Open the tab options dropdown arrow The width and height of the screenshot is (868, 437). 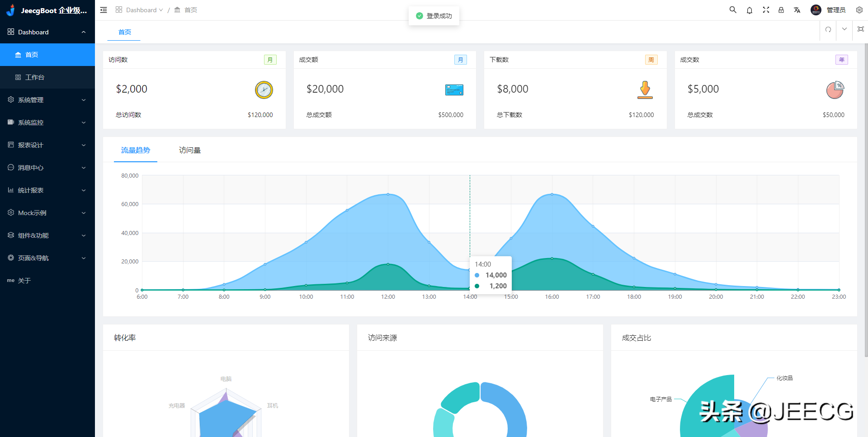click(844, 29)
